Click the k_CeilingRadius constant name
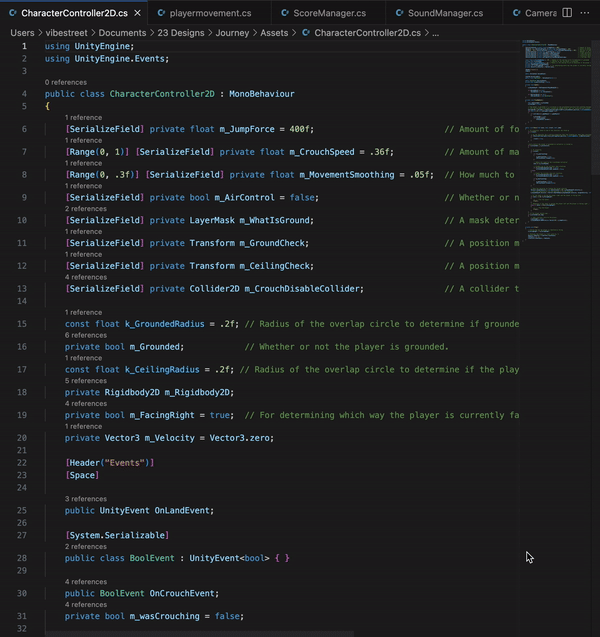The image size is (600, 637). coord(162,370)
